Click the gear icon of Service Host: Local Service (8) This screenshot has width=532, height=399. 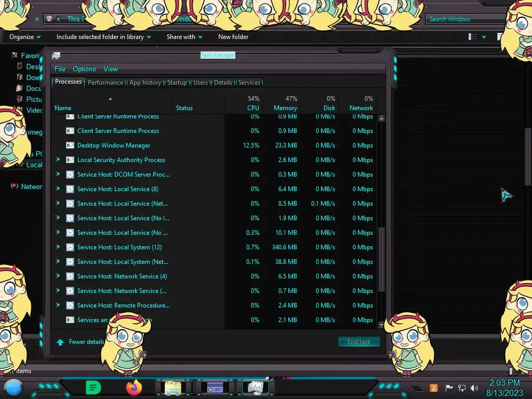tap(70, 189)
